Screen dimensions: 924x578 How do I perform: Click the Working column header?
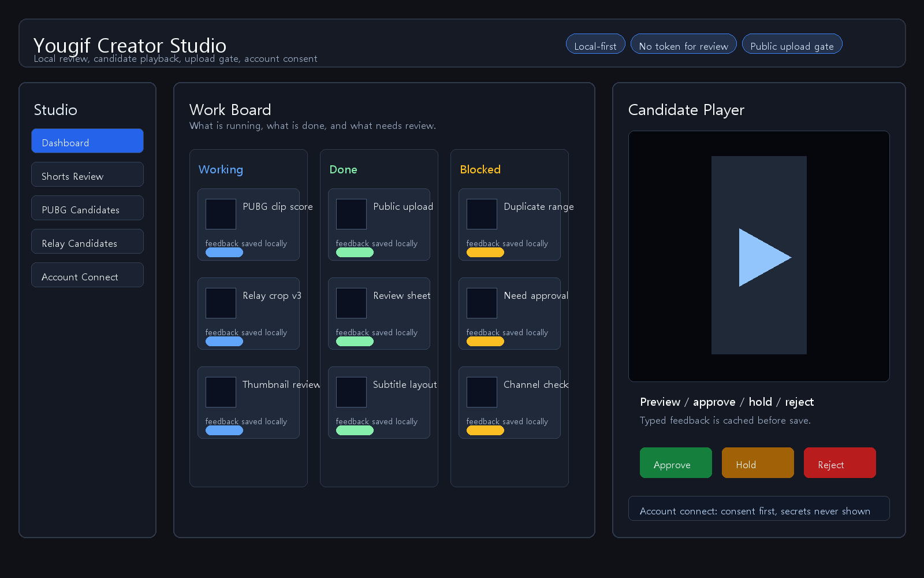(221, 169)
